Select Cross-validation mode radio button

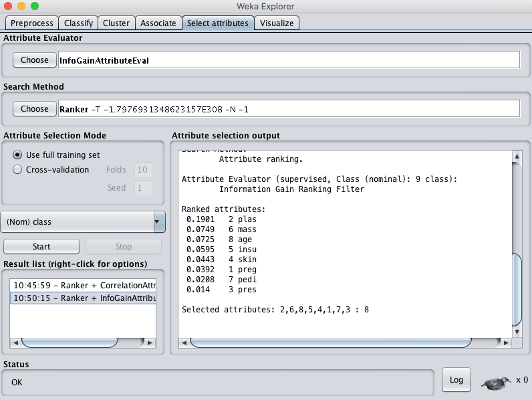point(17,169)
